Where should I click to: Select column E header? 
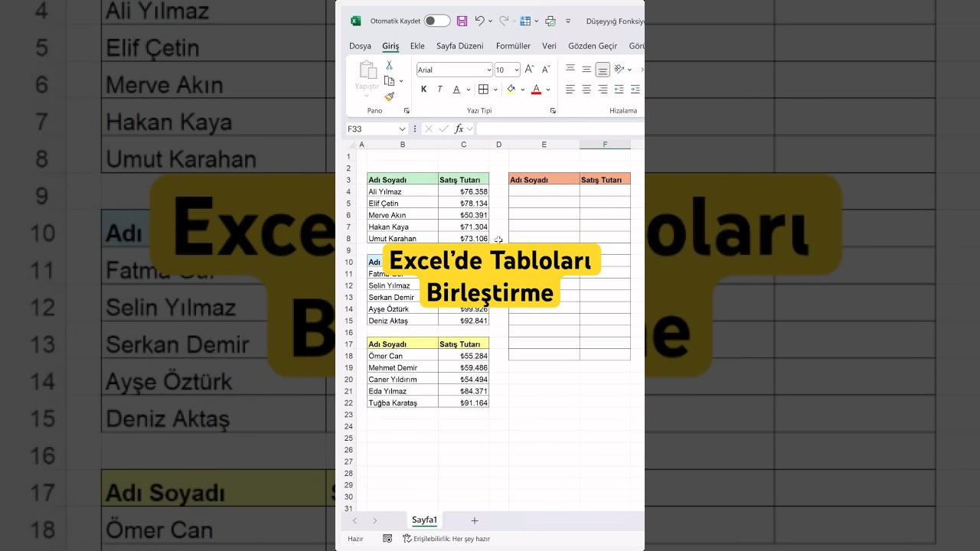pos(544,145)
